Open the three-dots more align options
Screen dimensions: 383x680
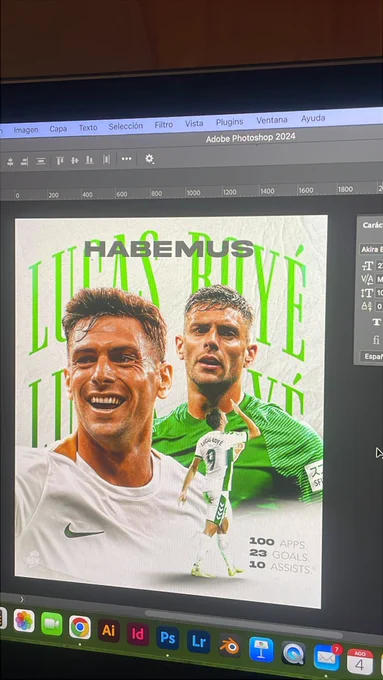click(126, 159)
